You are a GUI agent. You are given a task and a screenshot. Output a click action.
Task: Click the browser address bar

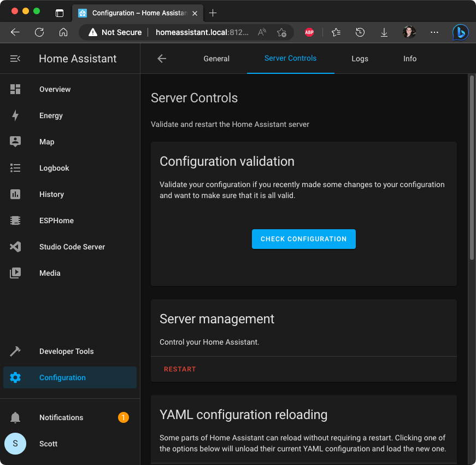(x=201, y=32)
